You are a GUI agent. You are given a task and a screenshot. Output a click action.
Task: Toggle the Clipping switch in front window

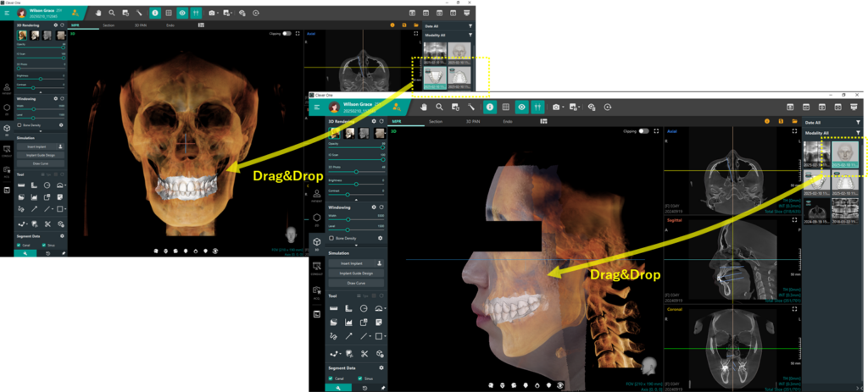coord(644,131)
